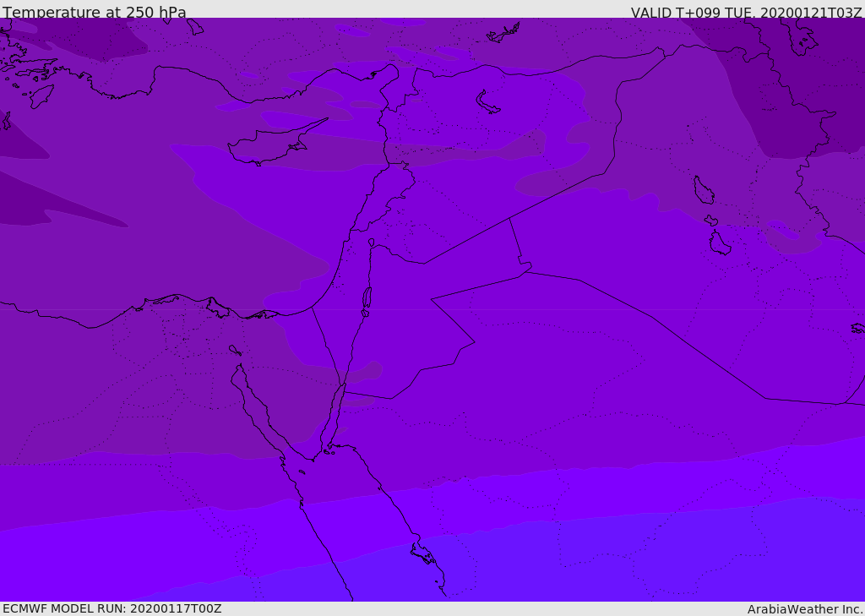Click the island of Cyprus on the map
The height and width of the screenshot is (616, 865).
[x=273, y=144]
